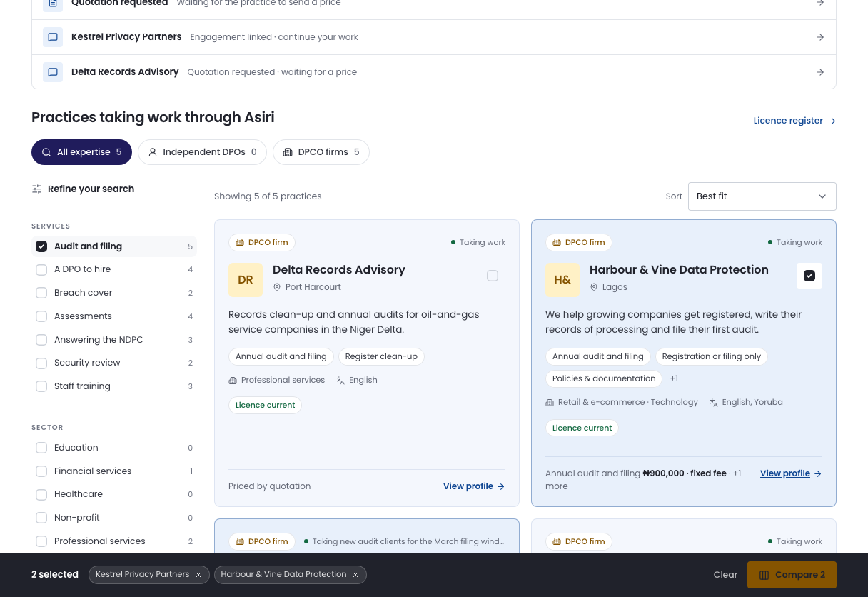Click the Register clean-up tag

(381, 356)
